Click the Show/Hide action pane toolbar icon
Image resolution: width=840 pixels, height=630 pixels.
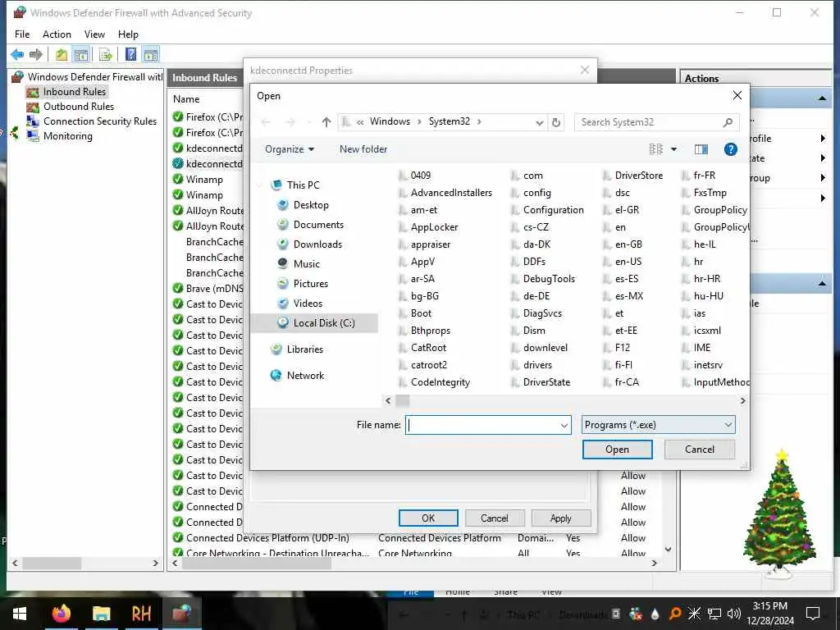click(151, 54)
